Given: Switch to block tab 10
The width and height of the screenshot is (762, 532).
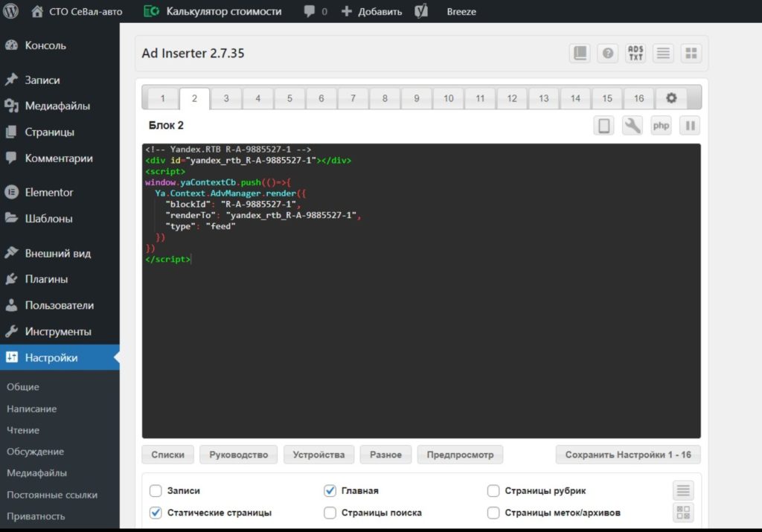Looking at the screenshot, I should pyautogui.click(x=449, y=99).
